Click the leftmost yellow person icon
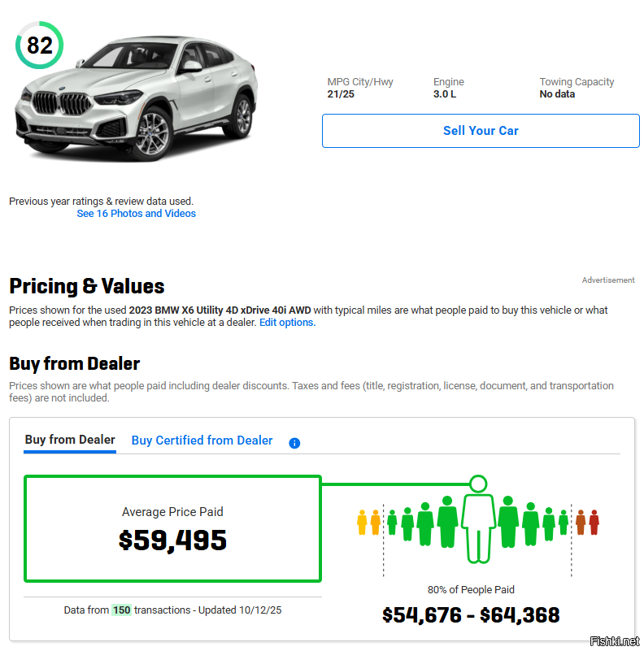Screen dimensions: 644x651 [363, 523]
